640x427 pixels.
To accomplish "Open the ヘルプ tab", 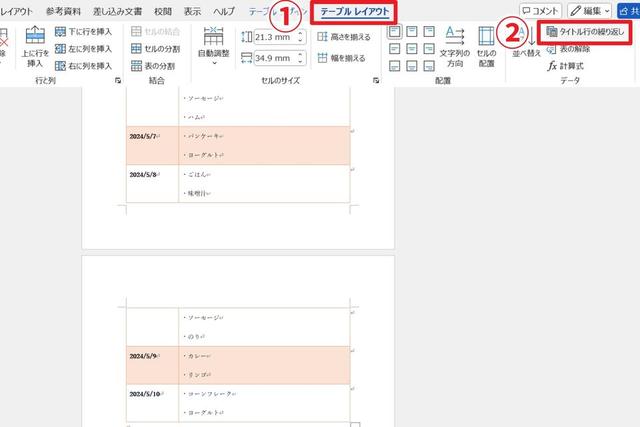I will pos(224,11).
